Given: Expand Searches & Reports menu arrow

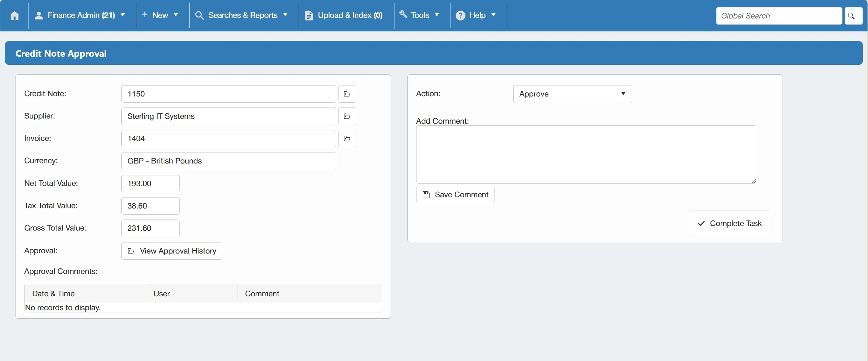Looking at the screenshot, I should tap(285, 15).
